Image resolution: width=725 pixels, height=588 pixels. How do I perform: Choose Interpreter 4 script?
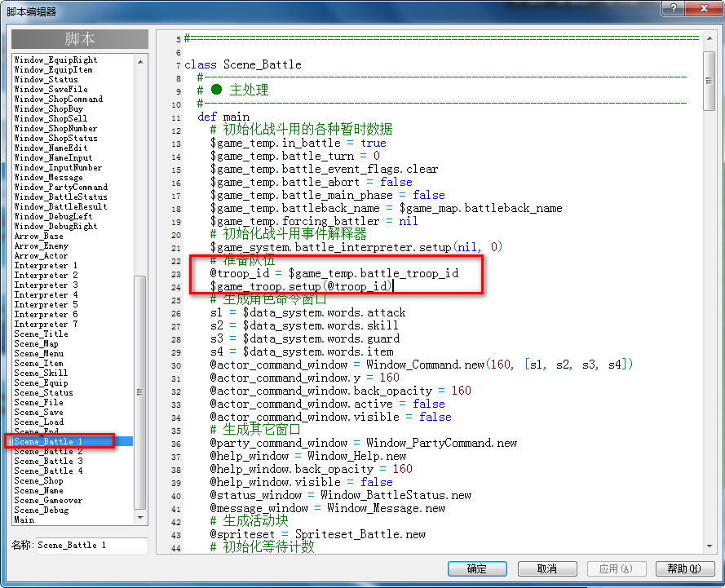click(46, 295)
